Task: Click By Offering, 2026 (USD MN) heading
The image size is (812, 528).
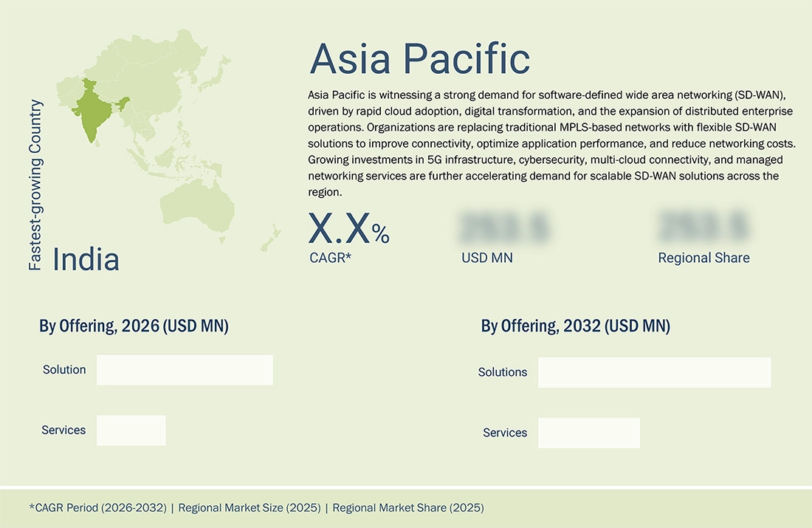Action: coord(134,326)
